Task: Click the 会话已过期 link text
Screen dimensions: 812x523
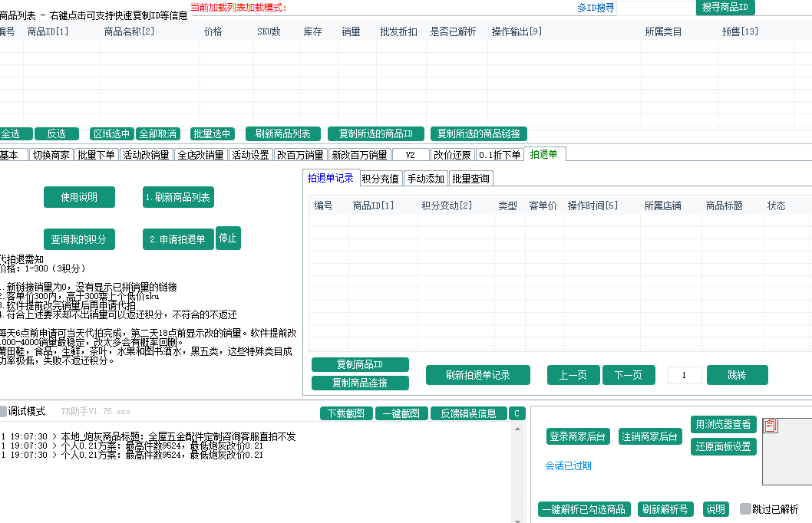Action: (x=568, y=465)
